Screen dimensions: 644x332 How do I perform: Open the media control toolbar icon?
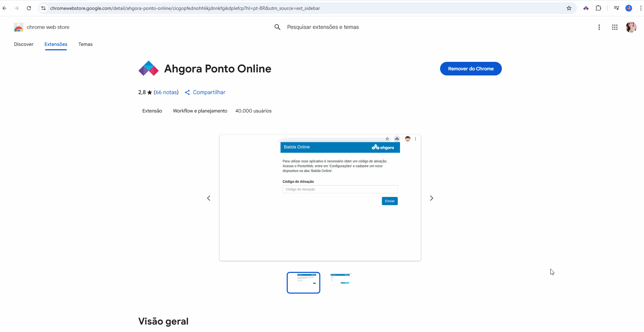point(617,8)
